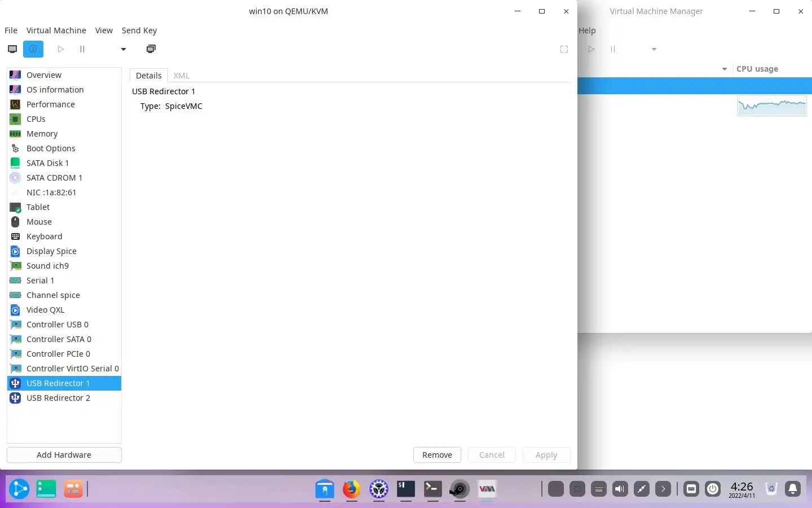
Task: Open the Display Spice settings
Action: 64,251
